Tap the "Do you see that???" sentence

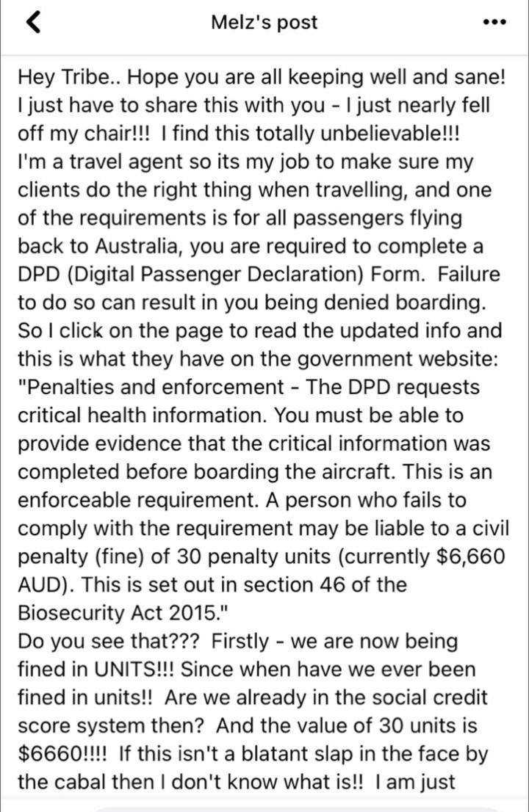108,642
